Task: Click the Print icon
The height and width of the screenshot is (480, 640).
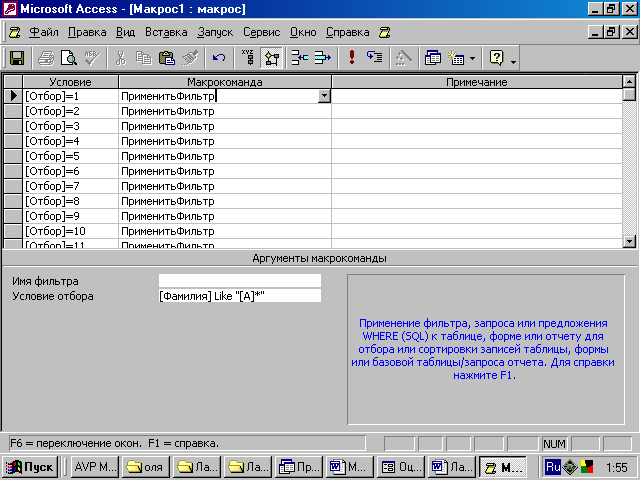Action: pos(46,58)
